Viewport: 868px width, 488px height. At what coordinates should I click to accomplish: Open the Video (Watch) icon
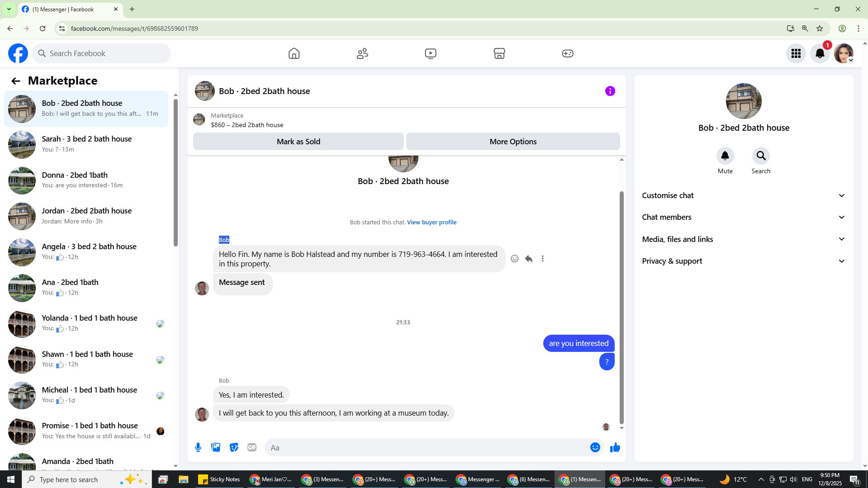pos(431,53)
